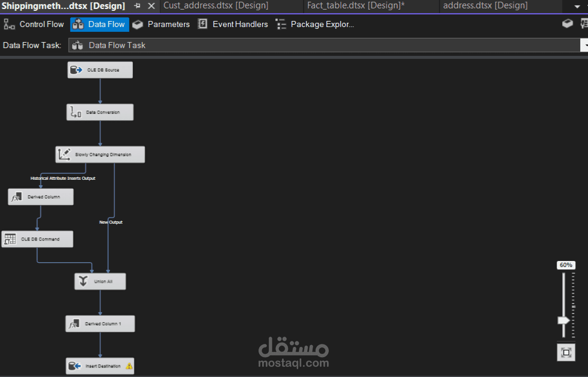Select Slowly Changing Dimension label
588x377 pixels.
(103, 155)
